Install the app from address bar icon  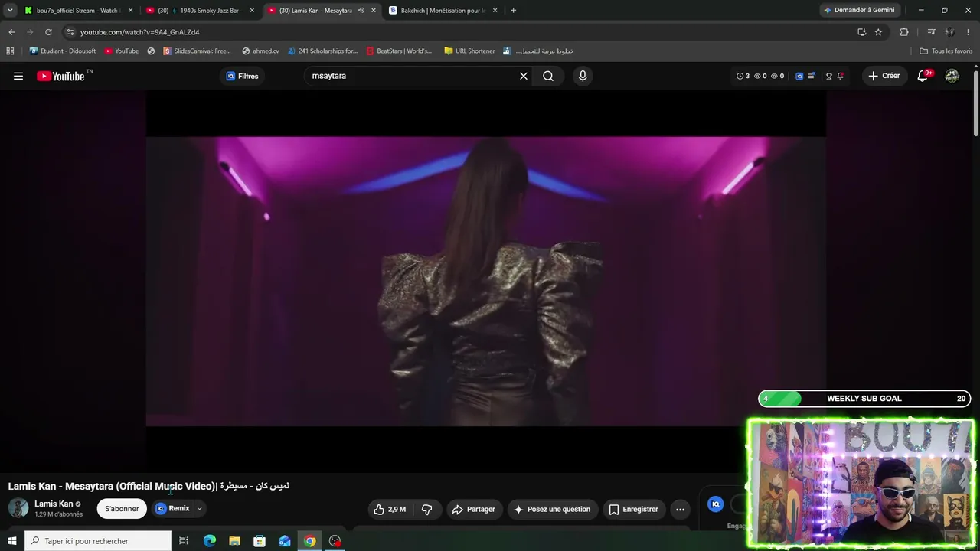pos(861,32)
